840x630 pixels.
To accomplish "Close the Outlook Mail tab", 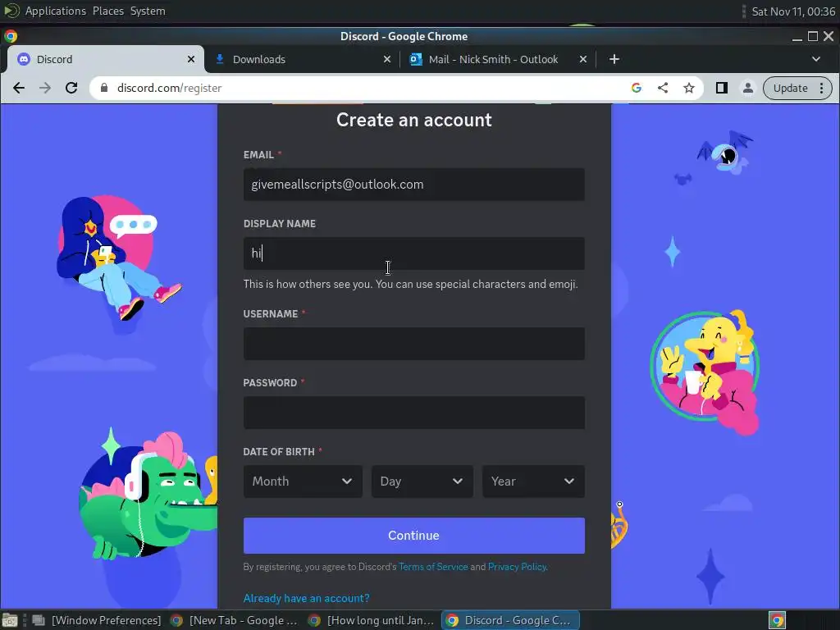I will click(x=583, y=59).
